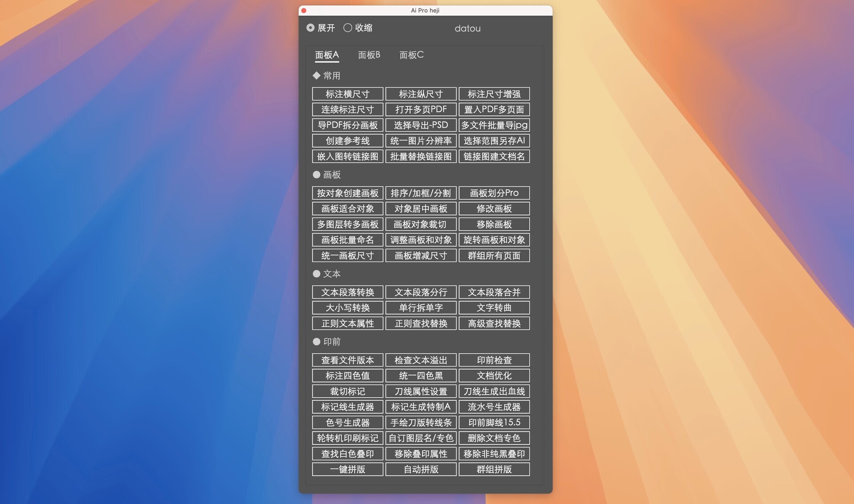The width and height of the screenshot is (854, 504).
Task: Run 画板批量命名
Action: [x=348, y=240]
